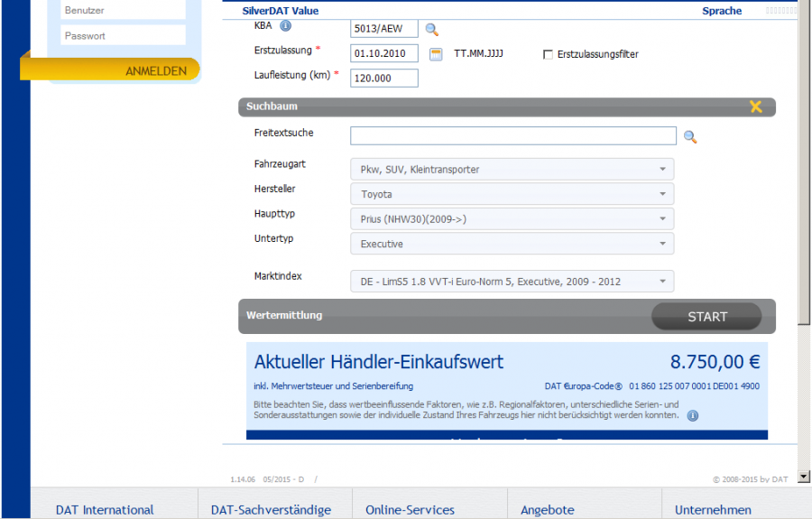Open the Erstzulassung calendar picker
812x519 pixels.
click(x=436, y=54)
